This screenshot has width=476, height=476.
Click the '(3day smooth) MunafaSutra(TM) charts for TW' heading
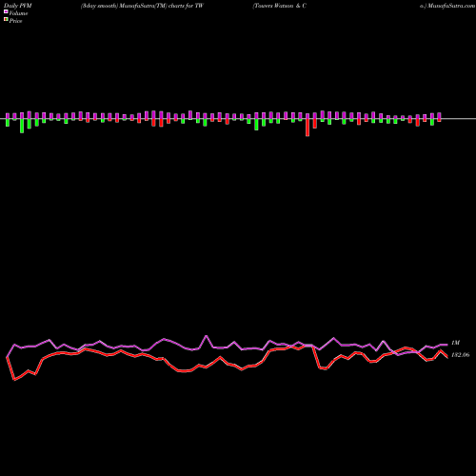[x=142, y=6]
